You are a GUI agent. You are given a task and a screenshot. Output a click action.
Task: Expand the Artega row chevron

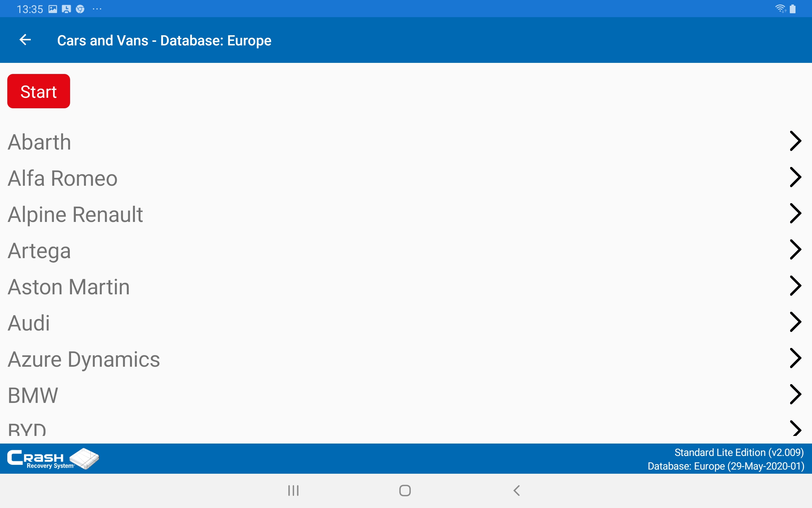(x=795, y=250)
